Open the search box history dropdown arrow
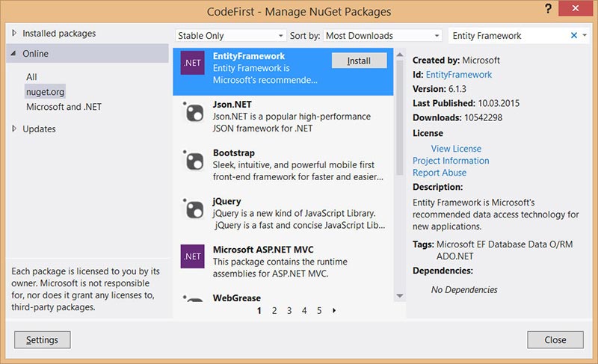598x364 pixels. click(585, 35)
